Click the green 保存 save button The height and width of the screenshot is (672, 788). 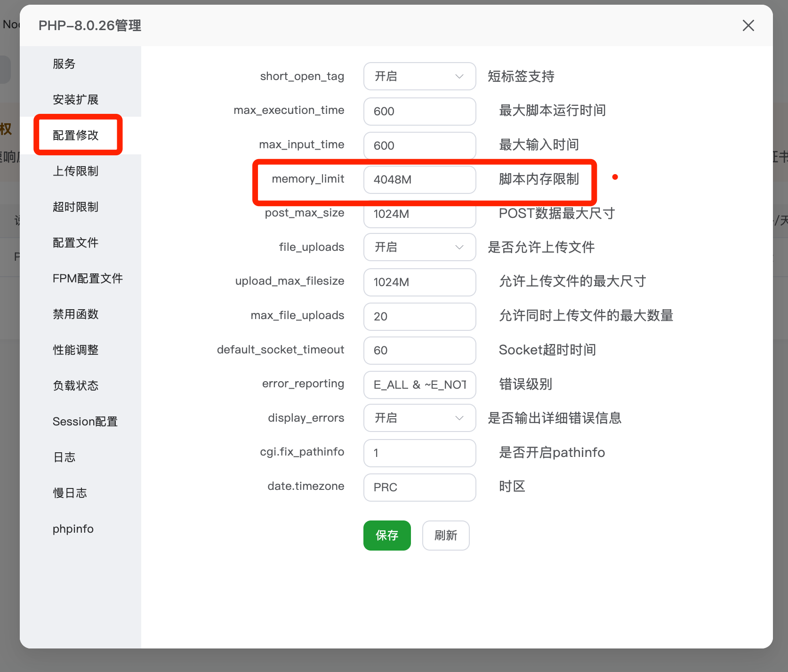click(386, 535)
